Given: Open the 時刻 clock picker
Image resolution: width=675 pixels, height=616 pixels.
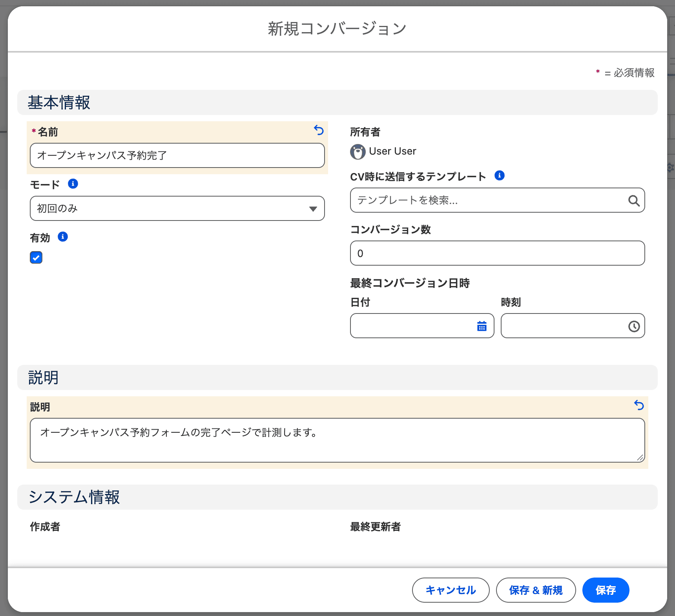Looking at the screenshot, I should [x=634, y=326].
